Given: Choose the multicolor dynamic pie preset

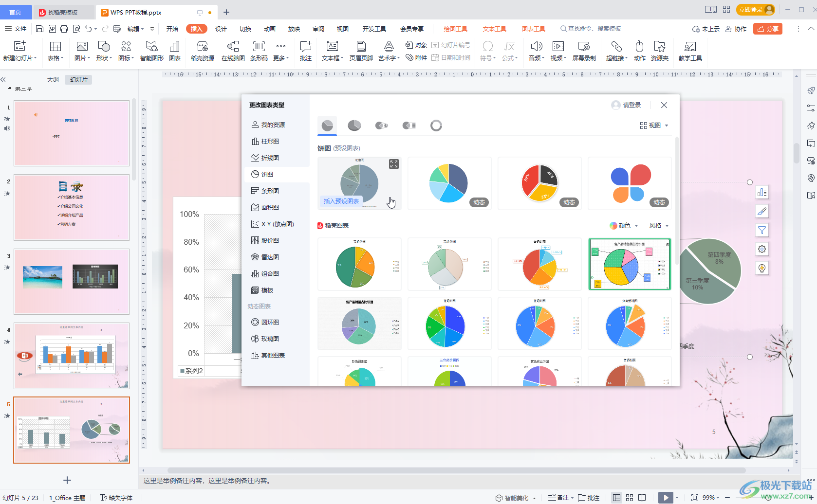Looking at the screenshot, I should (449, 183).
